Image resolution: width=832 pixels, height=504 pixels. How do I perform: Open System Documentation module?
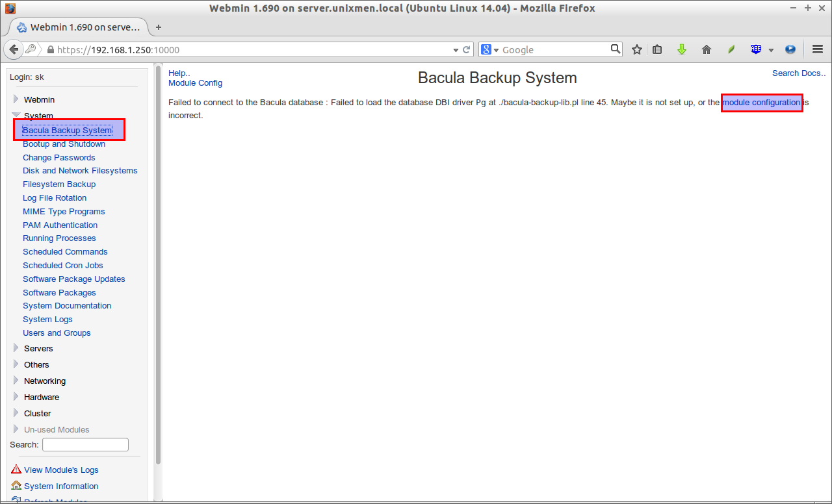click(x=67, y=306)
